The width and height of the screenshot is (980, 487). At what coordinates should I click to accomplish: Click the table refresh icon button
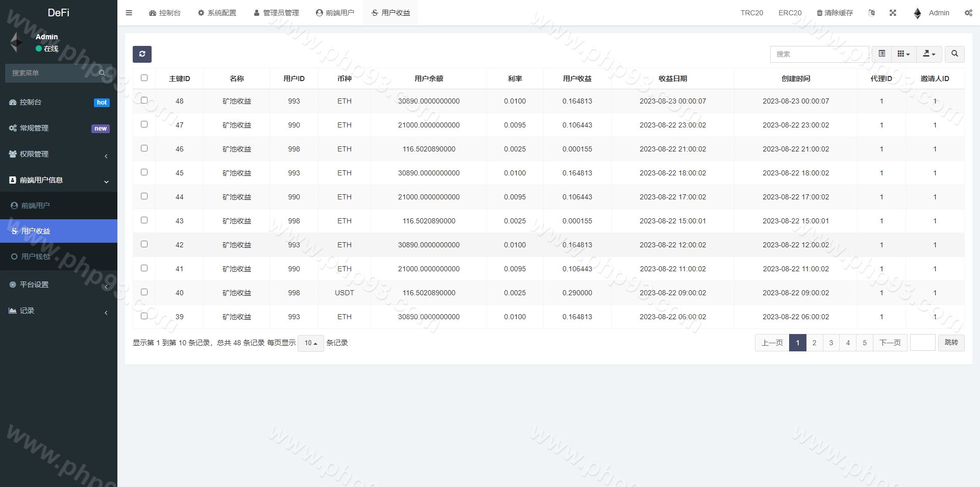[142, 54]
